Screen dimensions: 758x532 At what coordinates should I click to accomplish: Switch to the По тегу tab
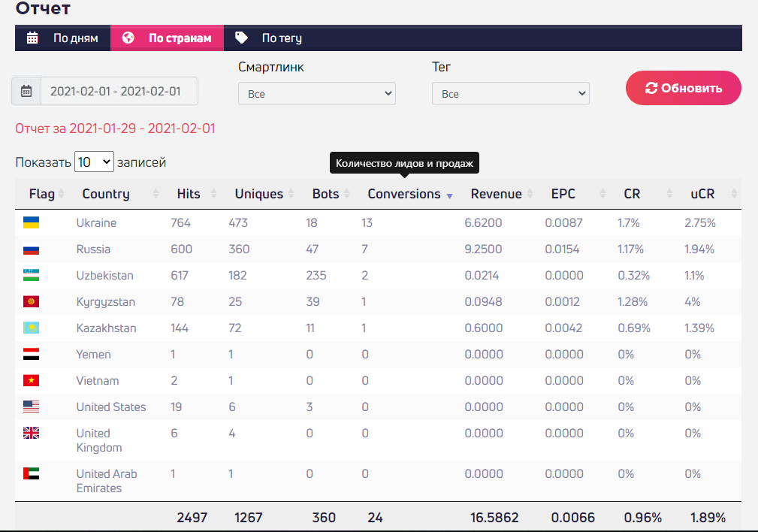click(x=268, y=38)
